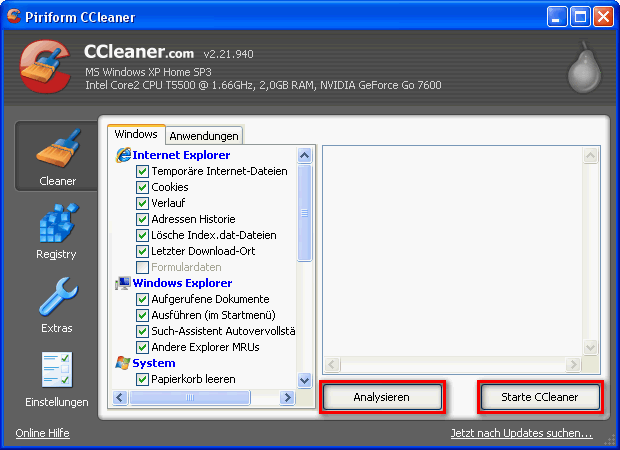The width and height of the screenshot is (620, 450).
Task: Click the checklist's vertical scrollbar down arrow
Action: [305, 380]
